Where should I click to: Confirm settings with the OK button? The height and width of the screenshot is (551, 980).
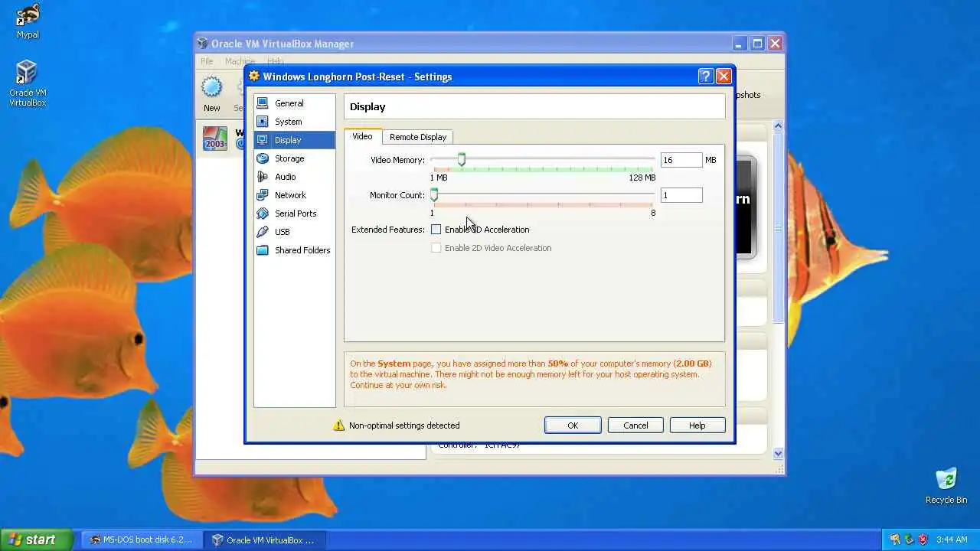[573, 425]
